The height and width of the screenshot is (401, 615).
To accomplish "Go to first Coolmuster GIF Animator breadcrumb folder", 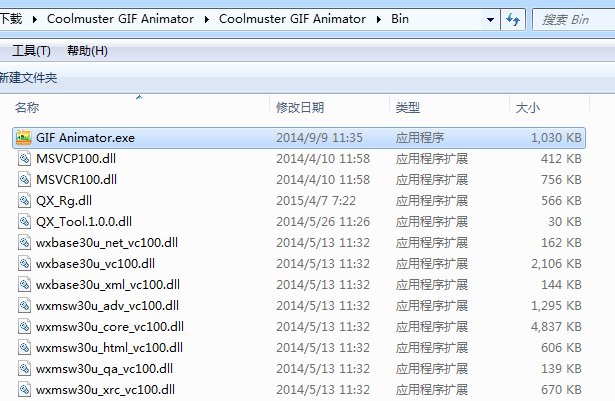I will (120, 19).
